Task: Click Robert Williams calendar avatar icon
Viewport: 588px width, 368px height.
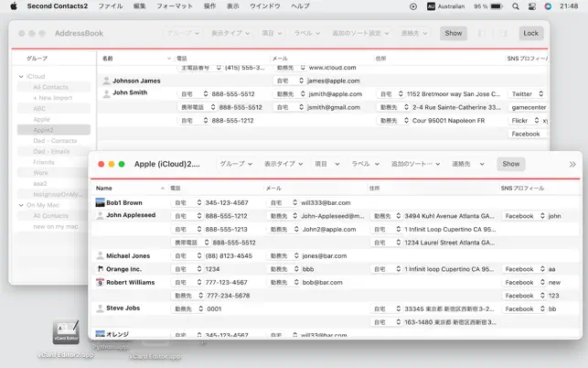Action: click(100, 282)
